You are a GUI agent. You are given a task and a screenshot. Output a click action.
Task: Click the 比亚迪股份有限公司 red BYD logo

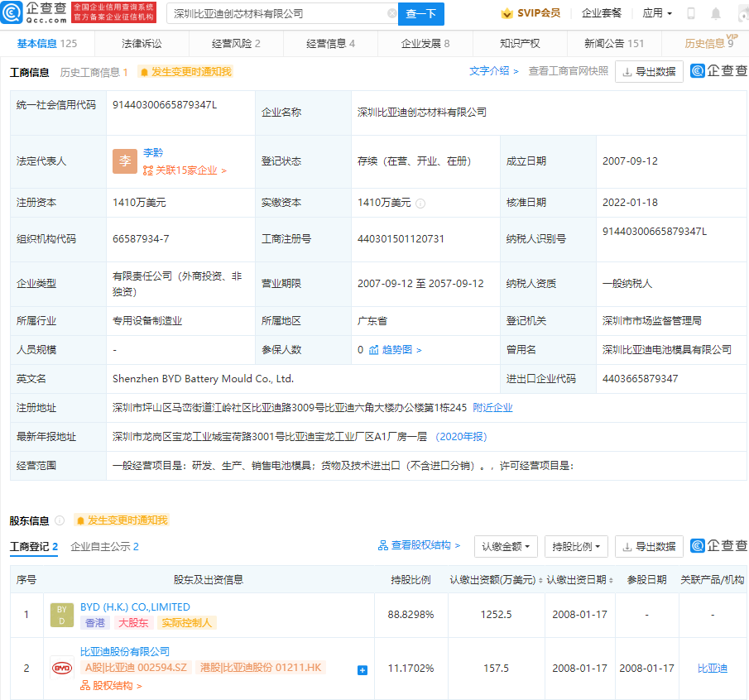click(x=61, y=668)
